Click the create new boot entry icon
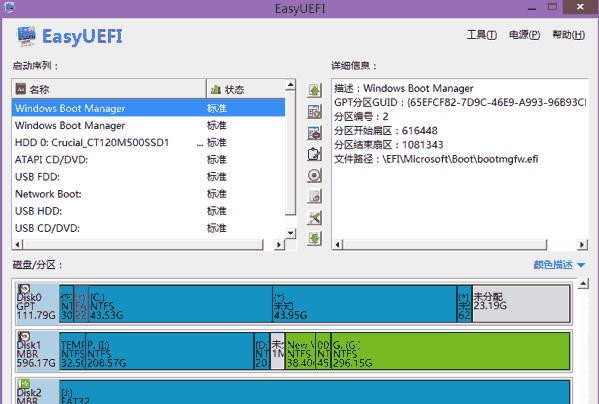 314,112
